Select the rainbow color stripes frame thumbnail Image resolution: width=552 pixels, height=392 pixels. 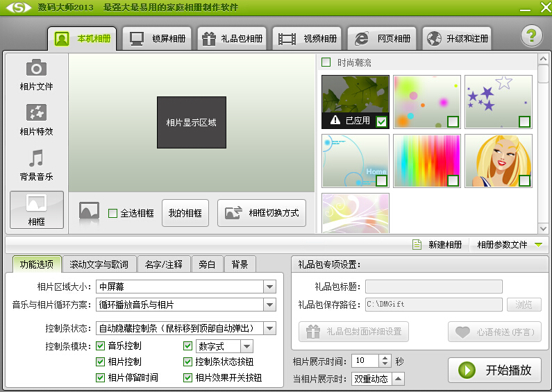426,161
